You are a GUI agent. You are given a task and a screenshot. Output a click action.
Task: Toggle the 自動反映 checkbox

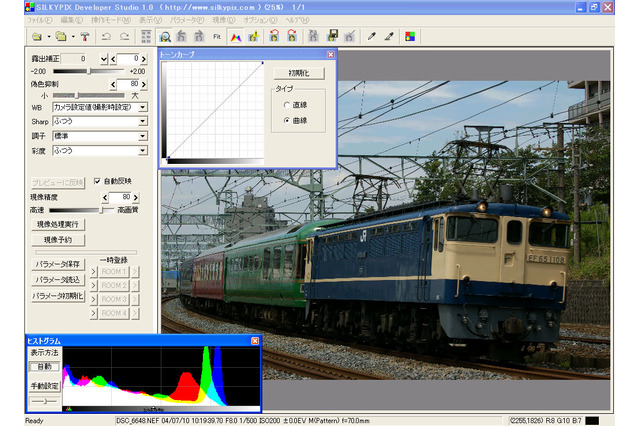click(98, 181)
